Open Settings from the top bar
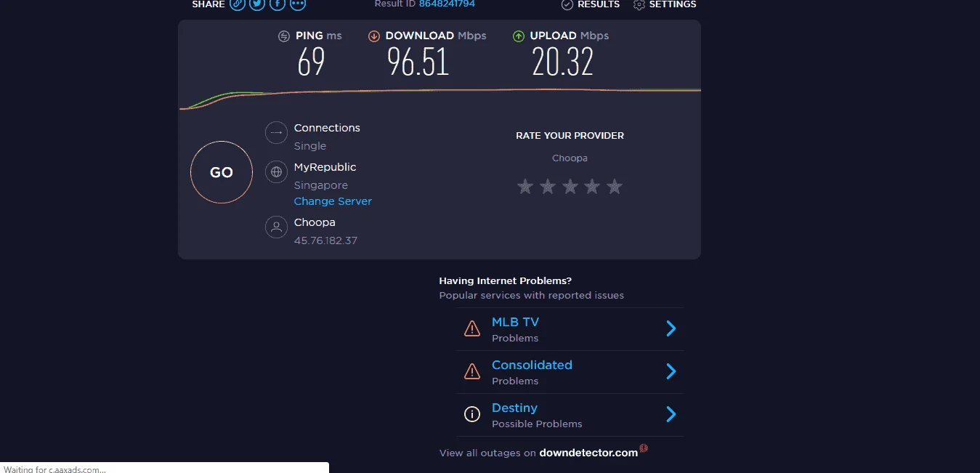This screenshot has width=980, height=473. [x=665, y=4]
